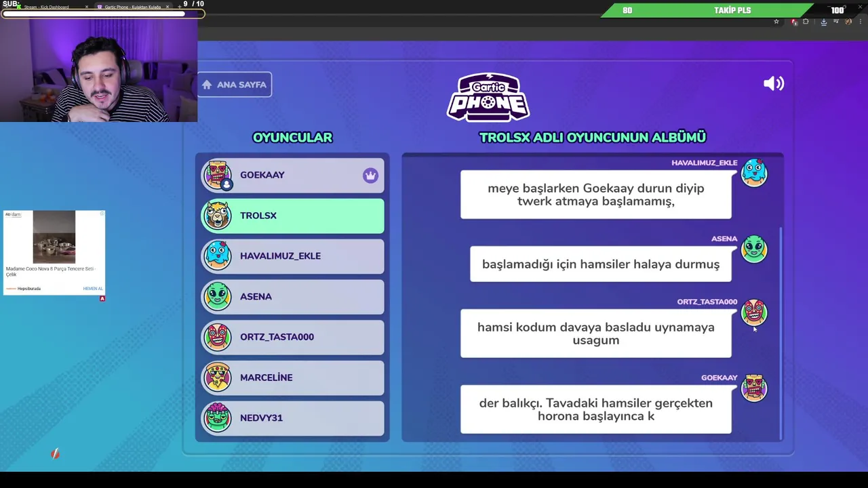The image size is (868, 488).
Task: Close the Gartic Phone browser tab
Action: point(167,7)
